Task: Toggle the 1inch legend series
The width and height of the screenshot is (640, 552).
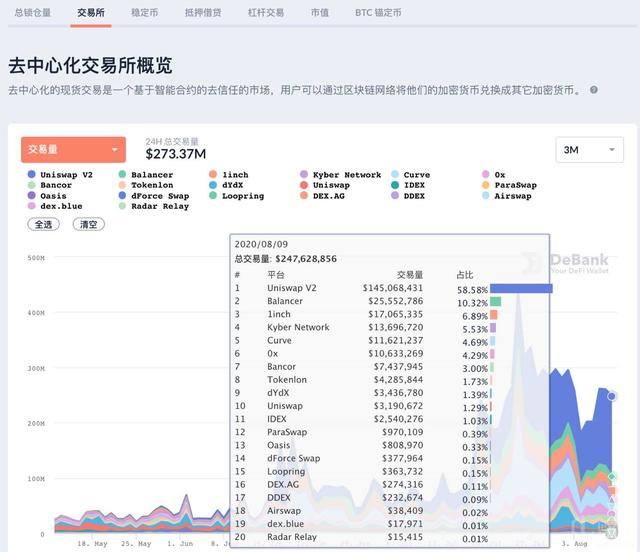Action: 229,175
